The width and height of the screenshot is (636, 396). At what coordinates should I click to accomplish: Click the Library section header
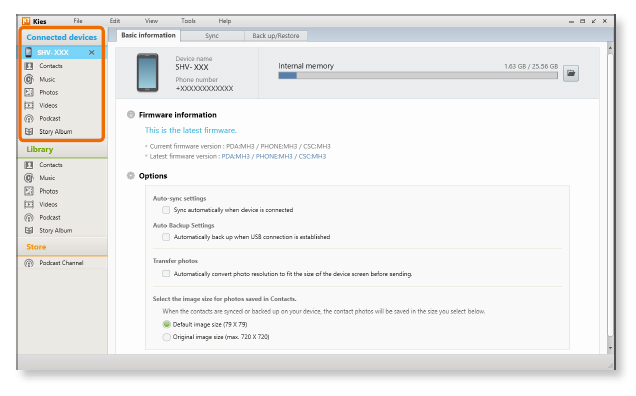tap(40, 149)
